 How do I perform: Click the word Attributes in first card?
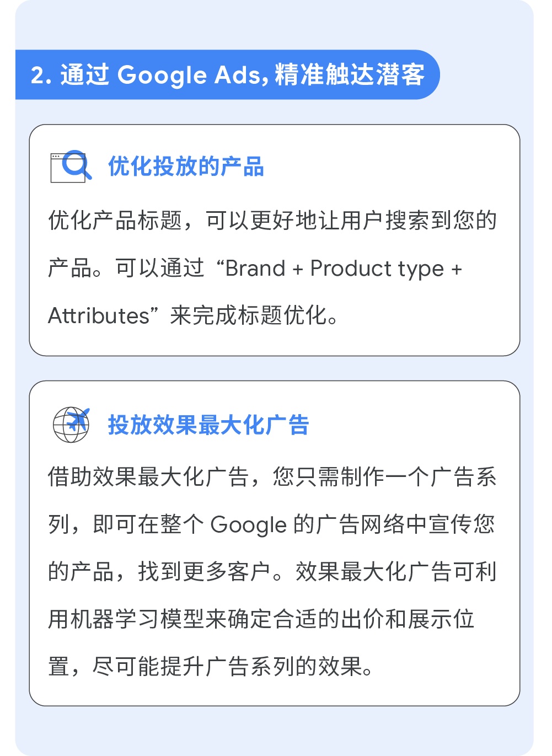(99, 316)
